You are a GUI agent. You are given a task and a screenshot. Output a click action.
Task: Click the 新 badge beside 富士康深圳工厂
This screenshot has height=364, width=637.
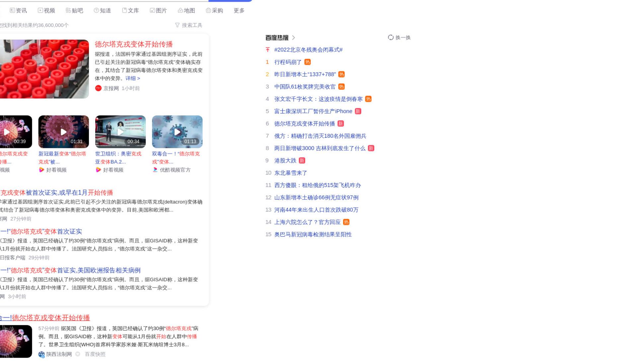[x=358, y=111]
